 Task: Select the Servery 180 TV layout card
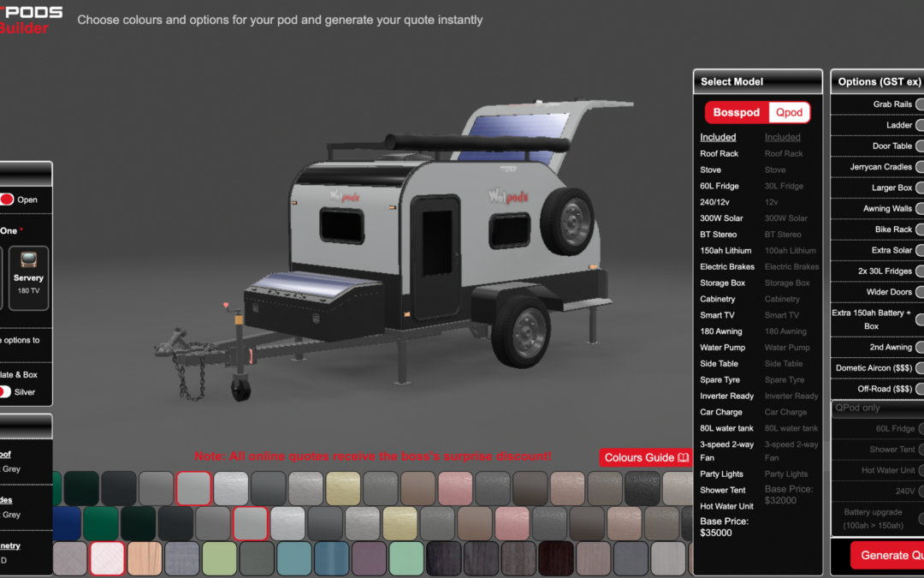pyautogui.click(x=28, y=277)
